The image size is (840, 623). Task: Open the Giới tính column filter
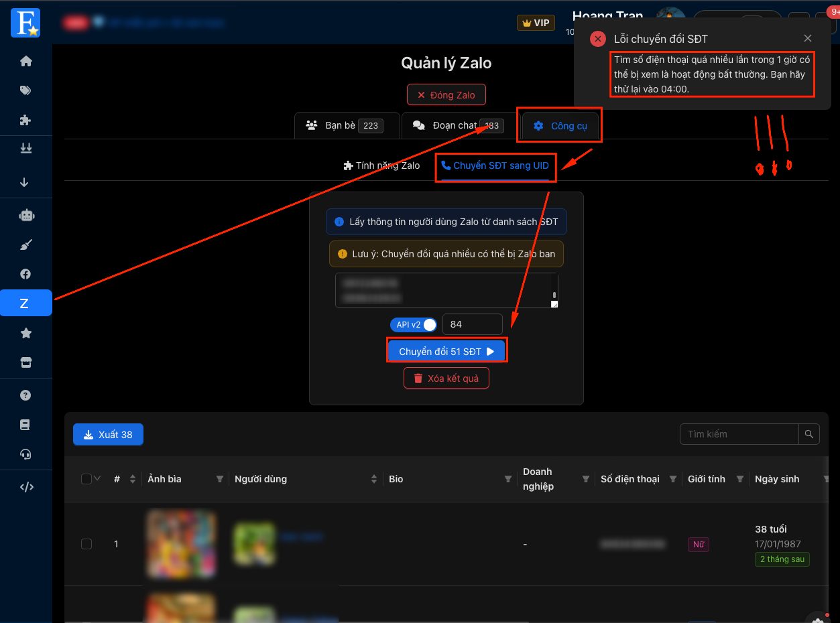740,479
